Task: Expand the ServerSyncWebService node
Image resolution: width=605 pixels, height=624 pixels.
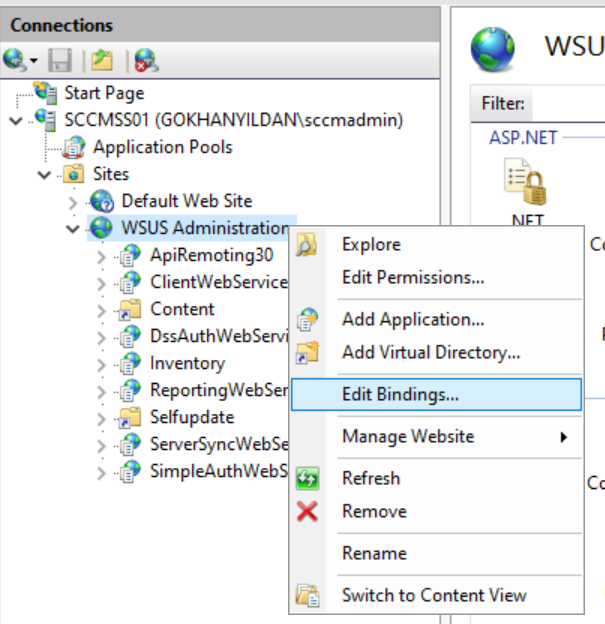Action: tap(101, 447)
